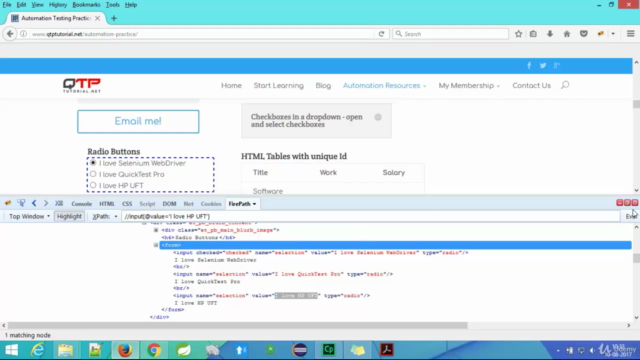Open a new browser tab

[114, 18]
